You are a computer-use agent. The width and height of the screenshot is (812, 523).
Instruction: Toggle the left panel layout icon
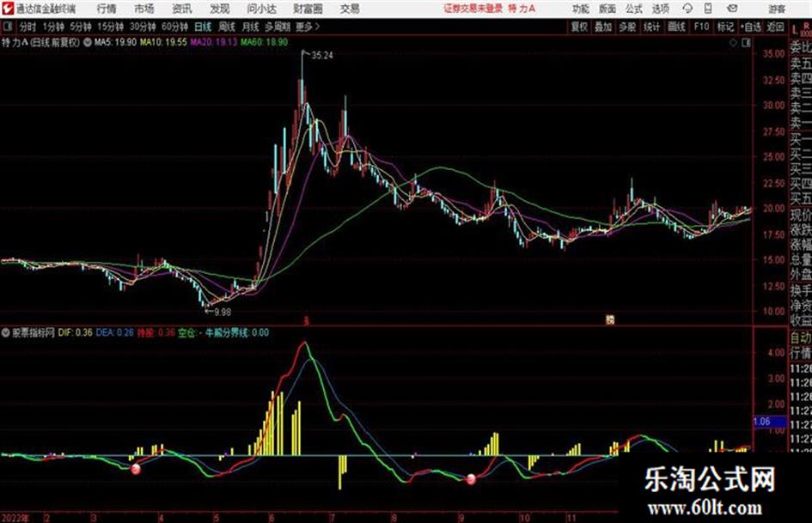pyautogui.click(x=7, y=27)
